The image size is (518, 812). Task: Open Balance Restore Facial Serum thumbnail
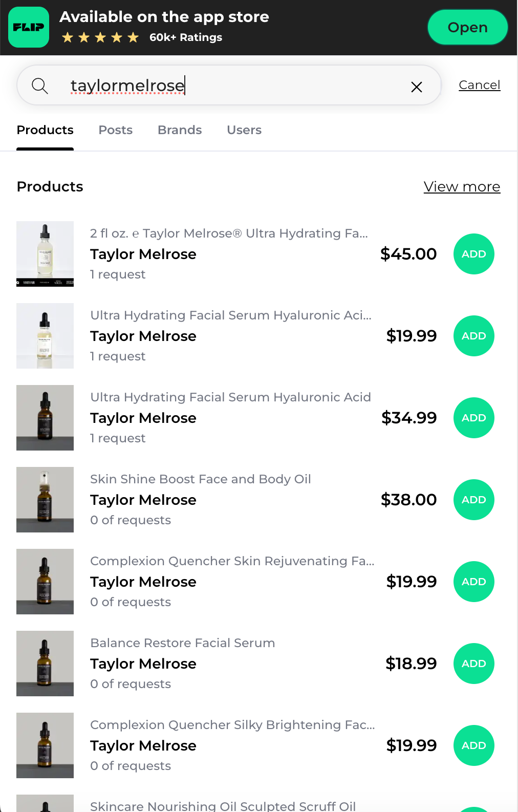click(45, 664)
